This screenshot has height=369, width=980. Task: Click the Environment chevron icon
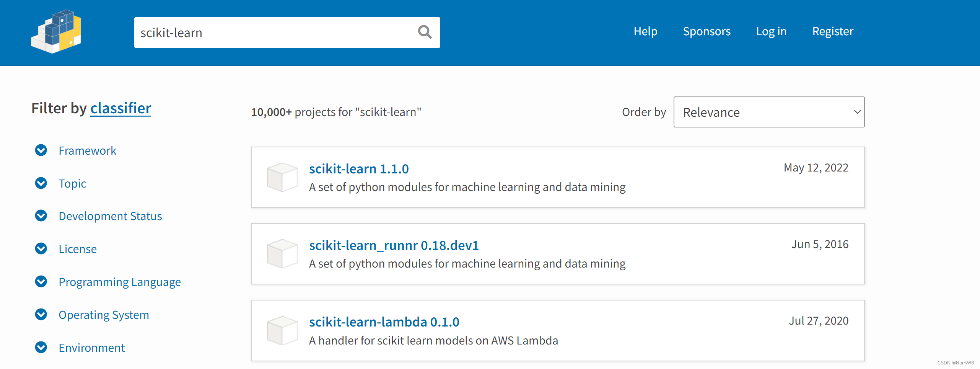[x=41, y=347]
